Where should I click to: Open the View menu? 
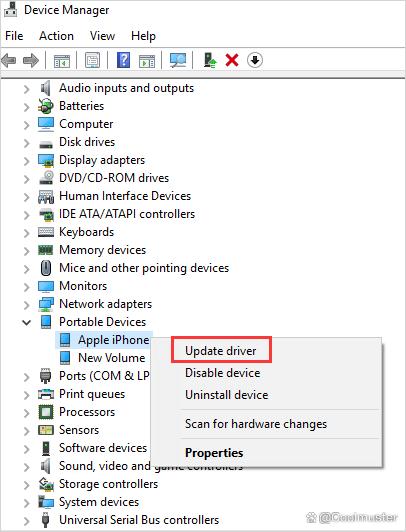point(102,36)
